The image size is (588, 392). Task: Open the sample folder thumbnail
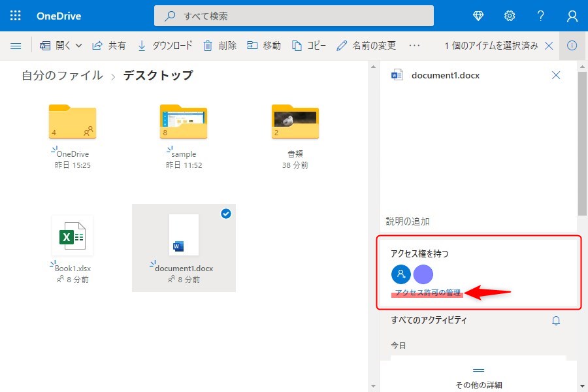click(184, 122)
